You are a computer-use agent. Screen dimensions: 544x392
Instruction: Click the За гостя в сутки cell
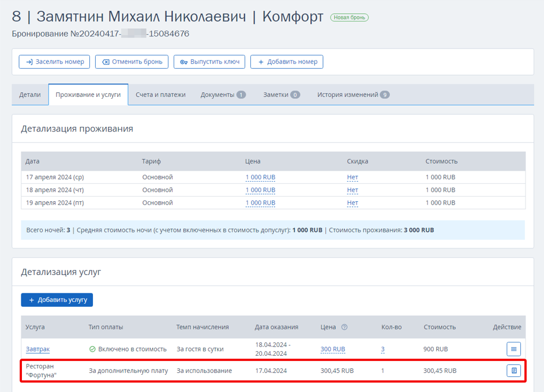pos(200,349)
